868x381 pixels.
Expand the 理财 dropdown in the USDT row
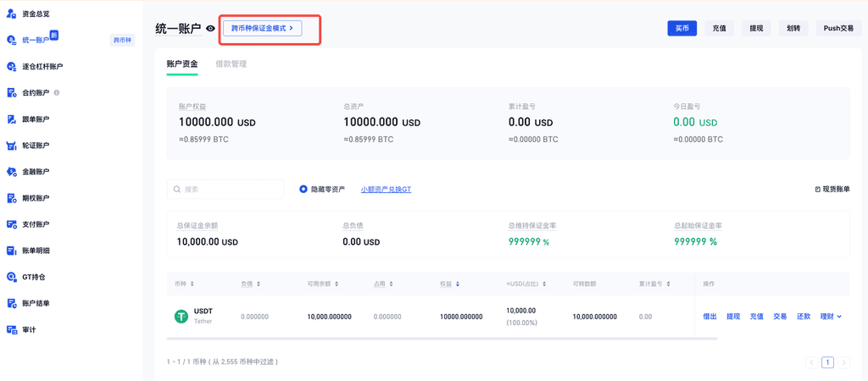tap(831, 316)
